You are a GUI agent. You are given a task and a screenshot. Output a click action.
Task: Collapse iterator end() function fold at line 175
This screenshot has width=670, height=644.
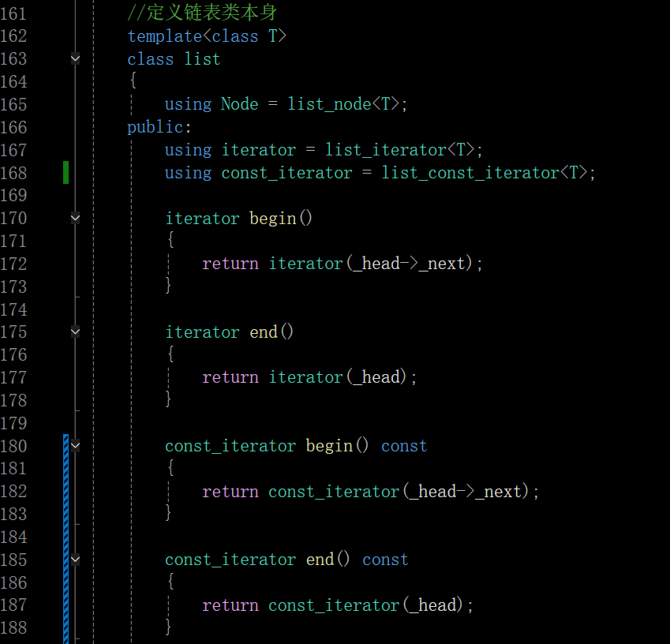(x=75, y=332)
